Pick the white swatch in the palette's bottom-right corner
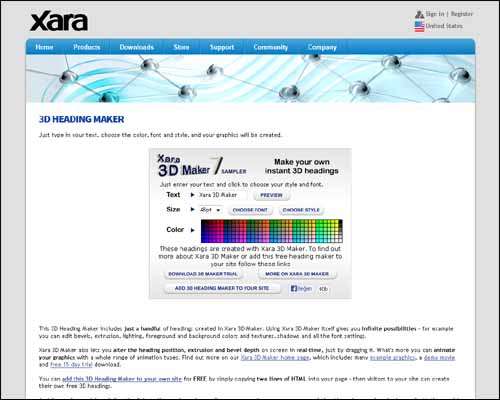Viewport: 500px width, 400px height. click(x=340, y=240)
